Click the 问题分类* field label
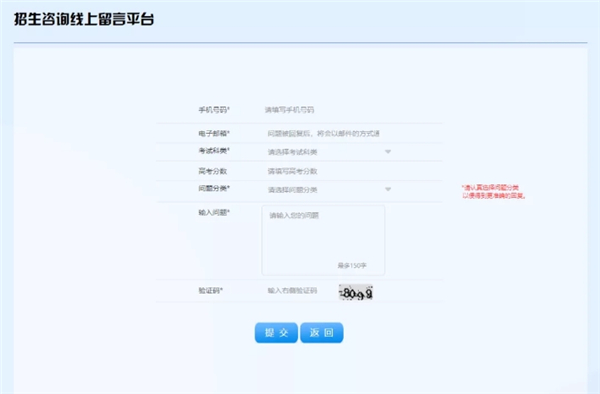 pos(214,188)
